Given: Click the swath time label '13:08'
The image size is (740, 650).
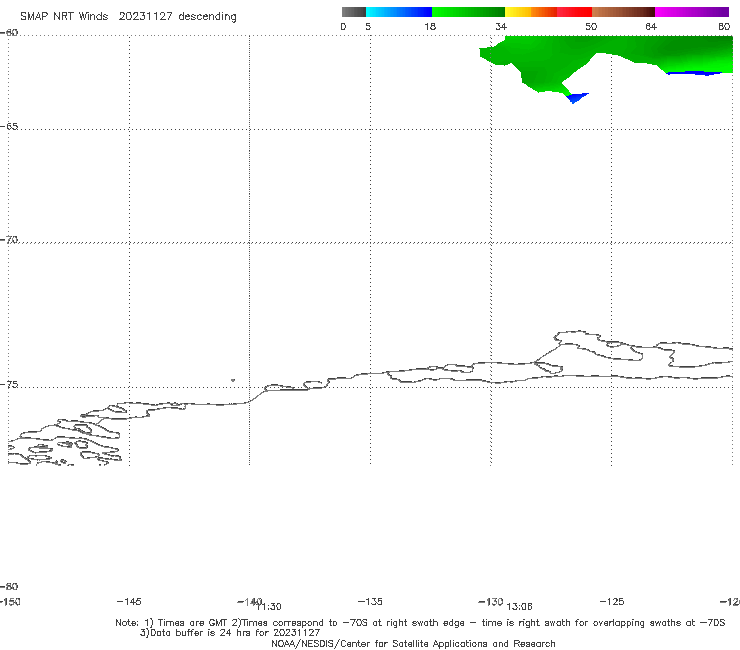Looking at the screenshot, I should point(520,607).
